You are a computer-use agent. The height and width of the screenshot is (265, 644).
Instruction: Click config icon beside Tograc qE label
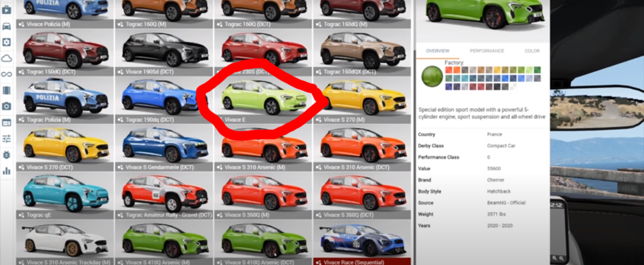click(21, 215)
